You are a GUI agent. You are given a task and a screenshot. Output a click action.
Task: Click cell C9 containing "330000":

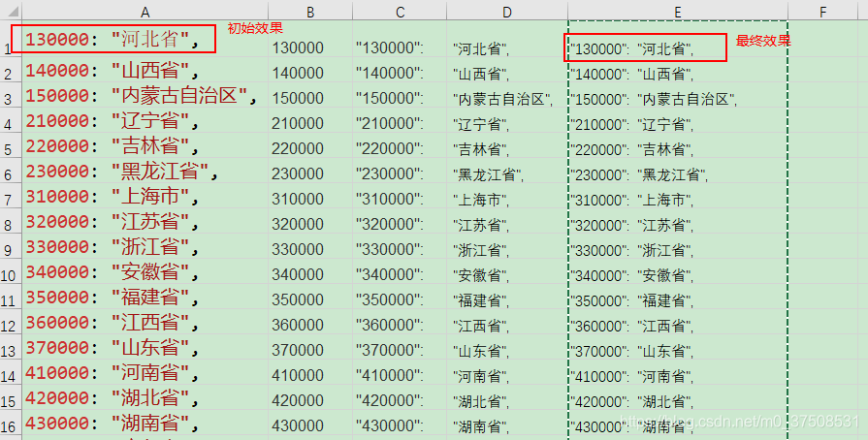[x=400, y=246]
